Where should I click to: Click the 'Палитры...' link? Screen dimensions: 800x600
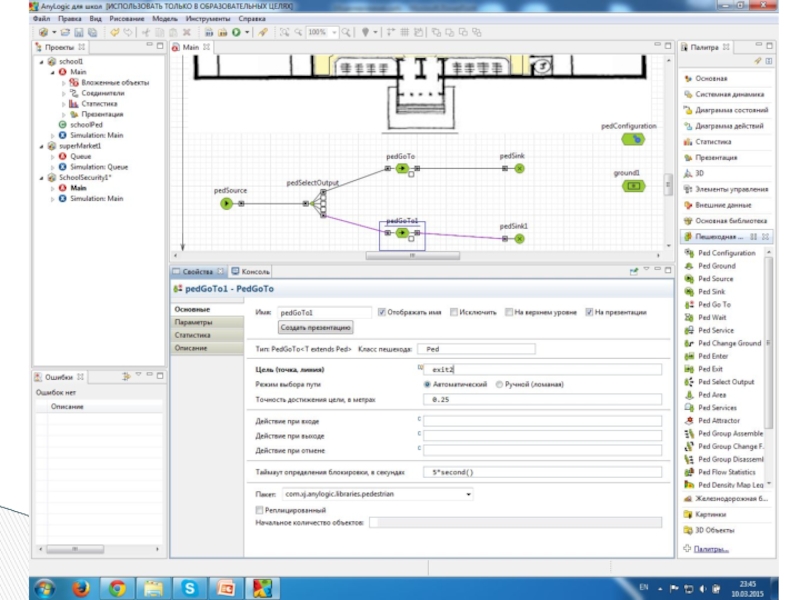coord(711,548)
